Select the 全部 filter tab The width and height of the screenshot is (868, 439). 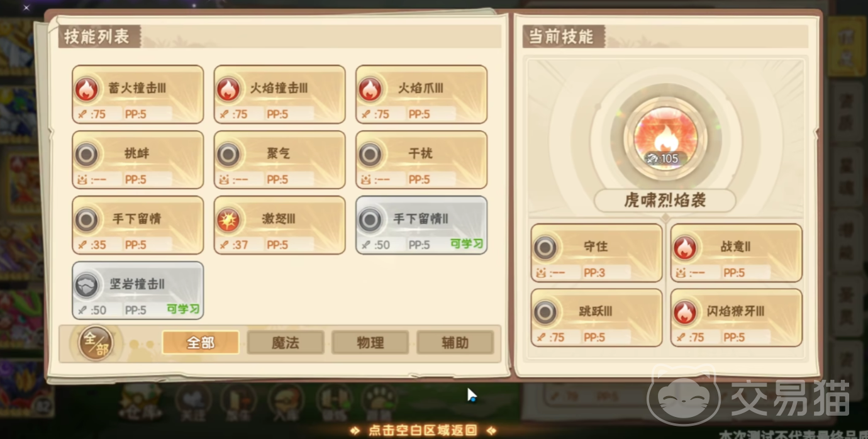pos(201,343)
